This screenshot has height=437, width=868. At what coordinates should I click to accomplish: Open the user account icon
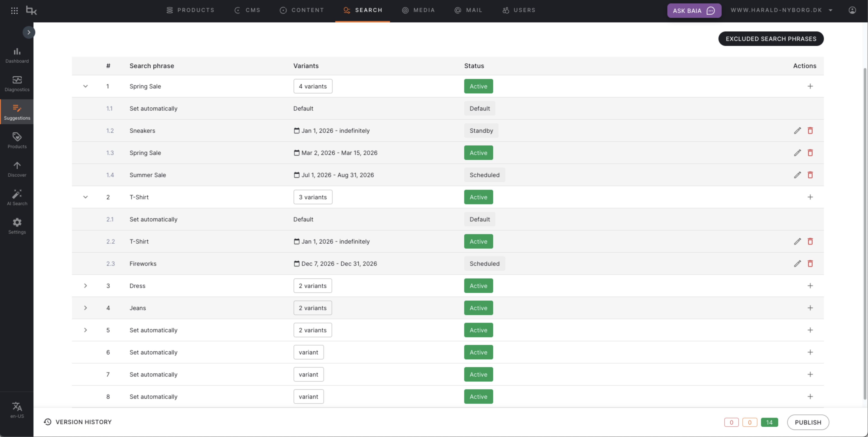pyautogui.click(x=852, y=10)
